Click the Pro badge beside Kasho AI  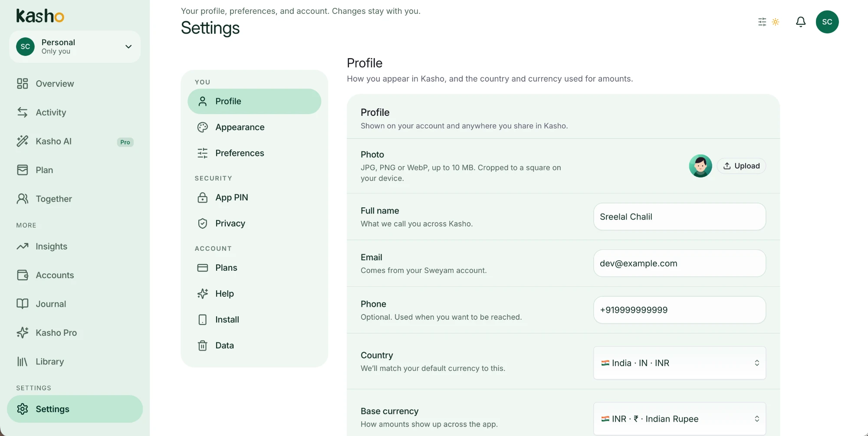125,142
